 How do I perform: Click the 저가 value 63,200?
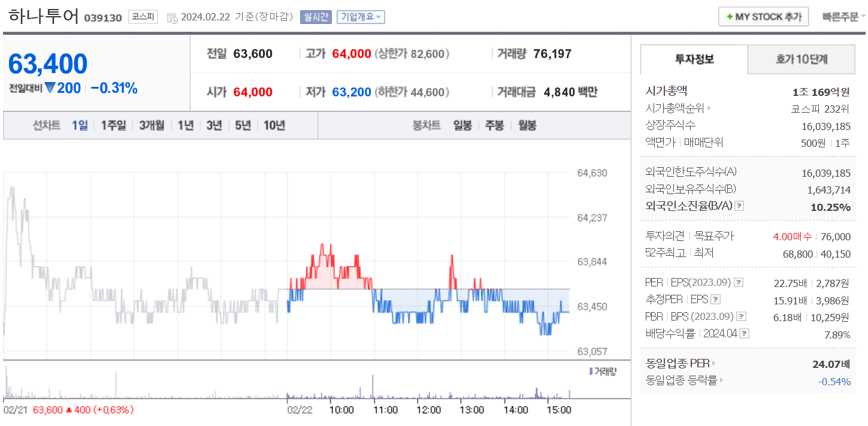click(352, 92)
